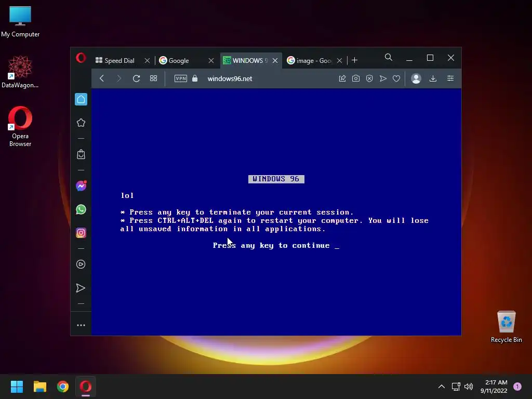Click the windows96.net address bar
532x399 pixels.
tap(230, 78)
